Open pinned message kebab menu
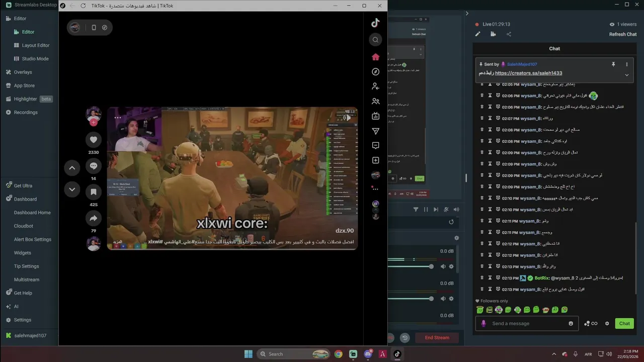Viewport: 644px width, 362px height. click(627, 64)
